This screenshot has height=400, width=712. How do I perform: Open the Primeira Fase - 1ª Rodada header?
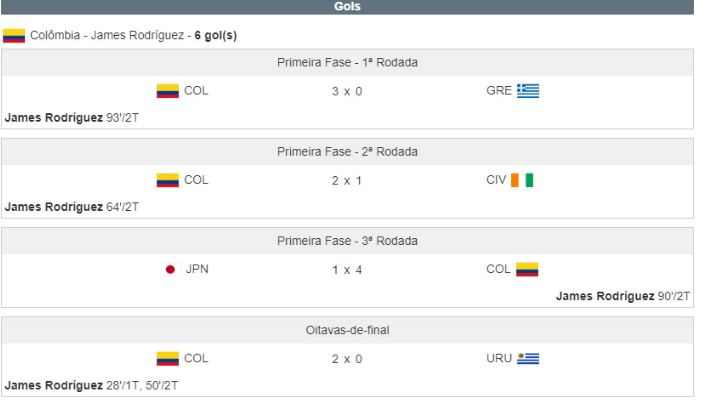click(x=347, y=62)
